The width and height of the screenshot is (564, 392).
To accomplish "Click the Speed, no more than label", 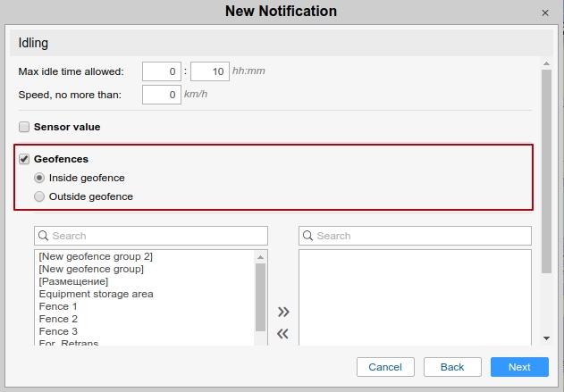I will pos(70,95).
